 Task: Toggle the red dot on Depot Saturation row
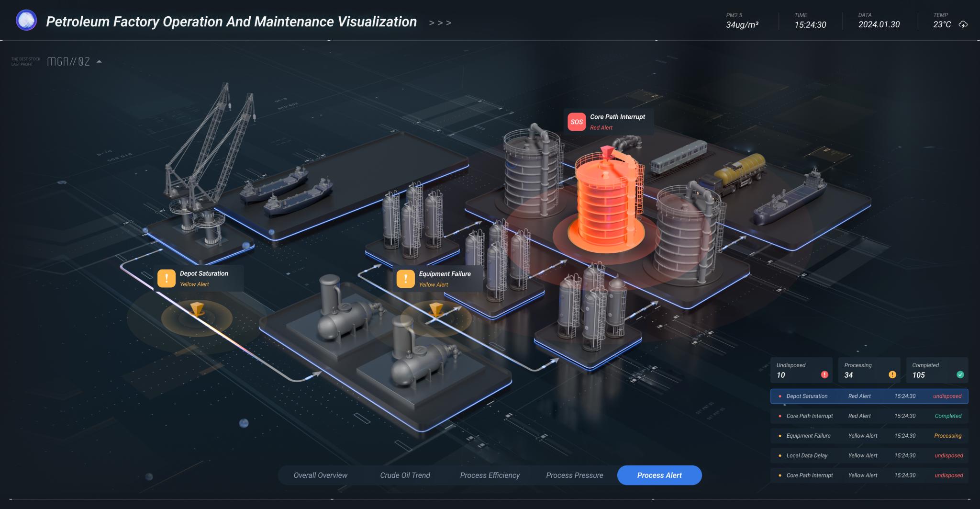tap(780, 396)
